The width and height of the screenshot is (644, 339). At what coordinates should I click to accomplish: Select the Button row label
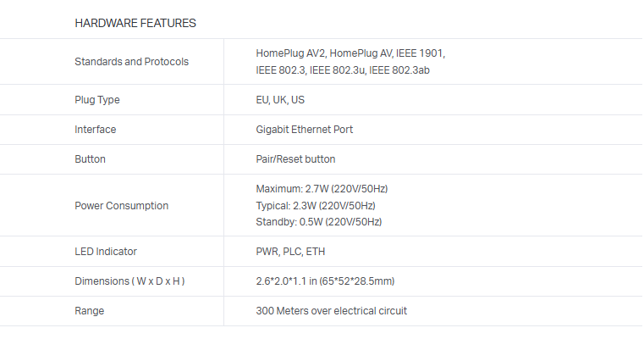point(91,159)
